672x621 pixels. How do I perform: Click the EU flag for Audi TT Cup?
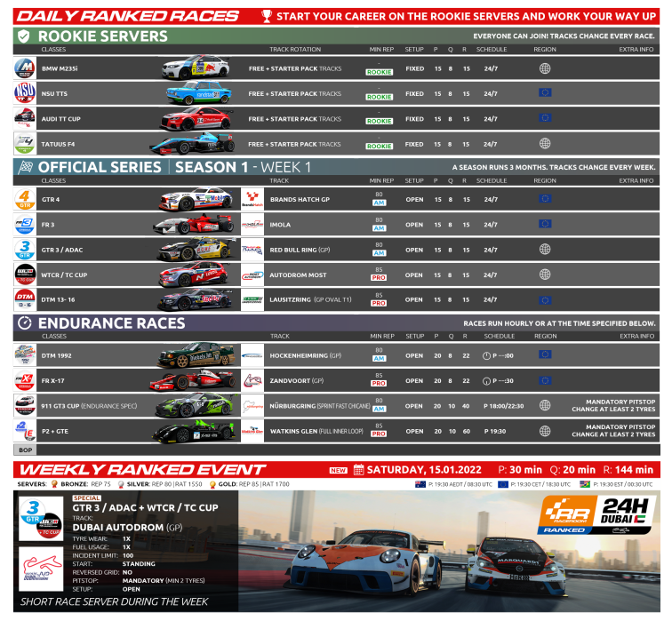pyautogui.click(x=545, y=119)
